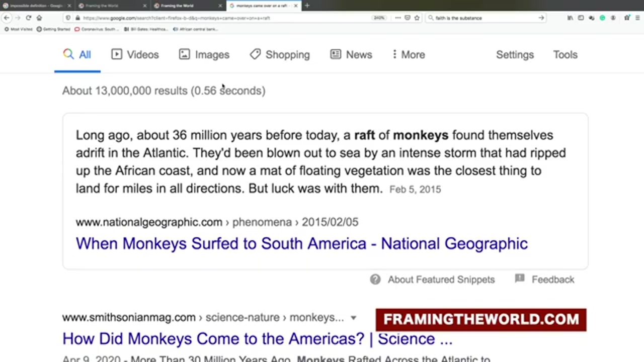
Task: Toggle the sidebar toolbar icon
Action: (581, 18)
